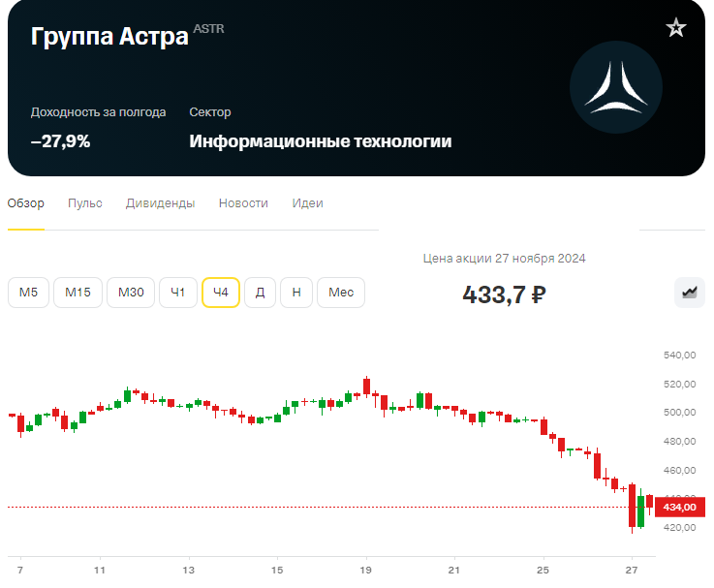Click date 27 on the time axis
The width and height of the screenshot is (714, 588).
(632, 570)
